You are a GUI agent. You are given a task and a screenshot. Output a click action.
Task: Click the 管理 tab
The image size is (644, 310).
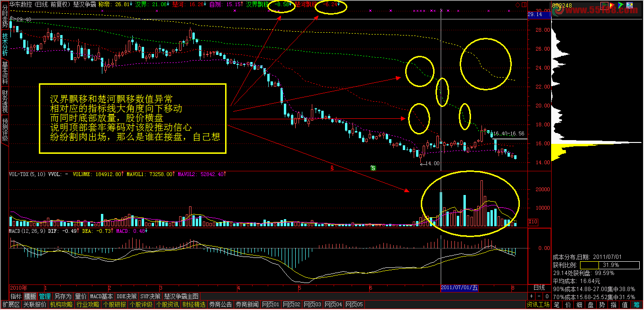(x=45, y=296)
